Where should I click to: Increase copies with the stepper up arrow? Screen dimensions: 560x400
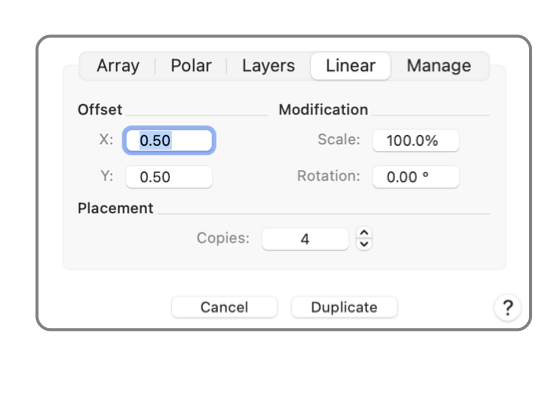pyautogui.click(x=364, y=233)
